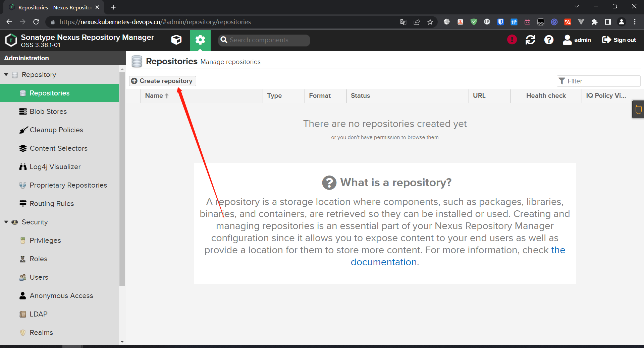Click the Nexus logo icon
The height and width of the screenshot is (348, 644).
[11, 40]
